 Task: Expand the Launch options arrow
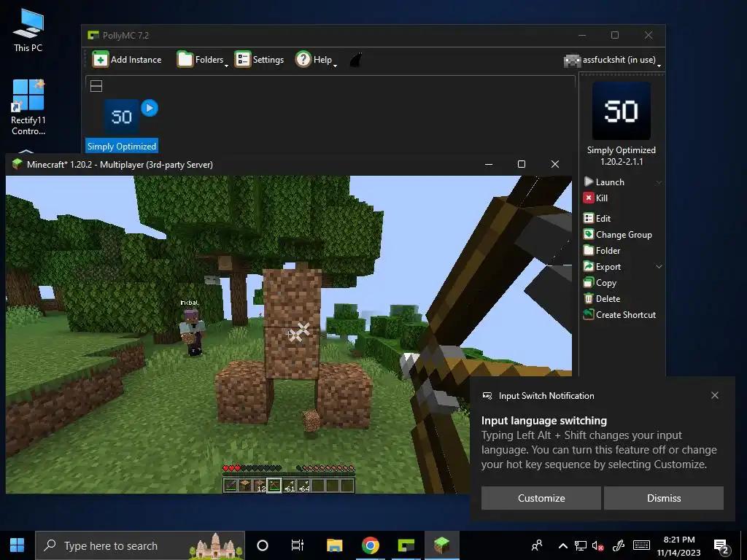point(659,182)
